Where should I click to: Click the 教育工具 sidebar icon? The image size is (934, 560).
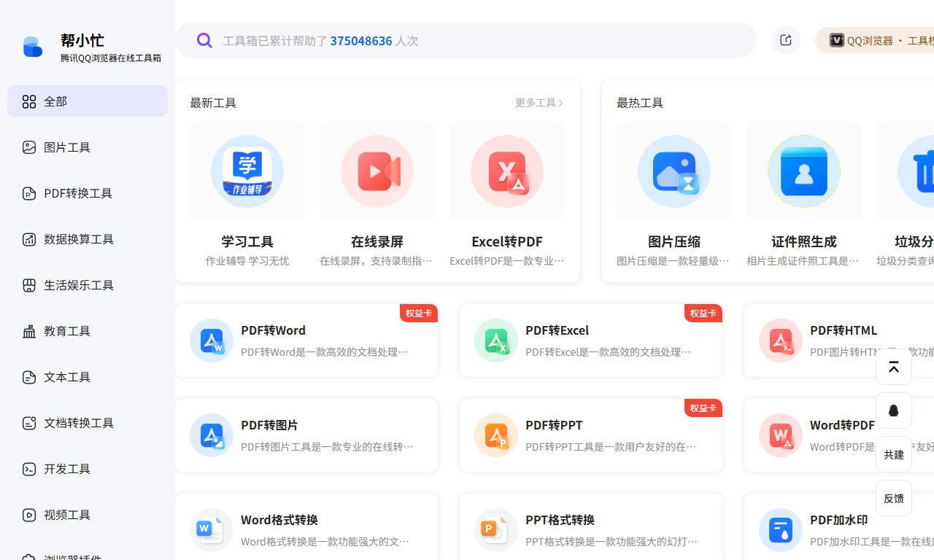[x=29, y=331]
